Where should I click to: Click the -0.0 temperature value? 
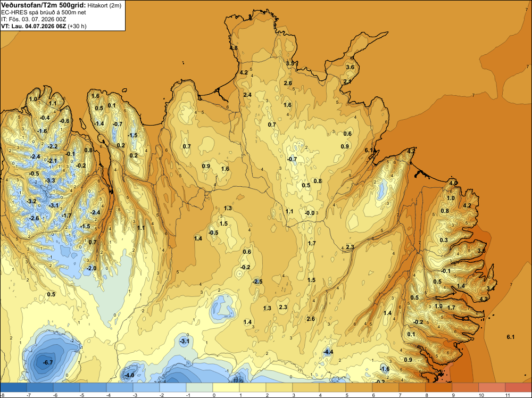(310, 213)
